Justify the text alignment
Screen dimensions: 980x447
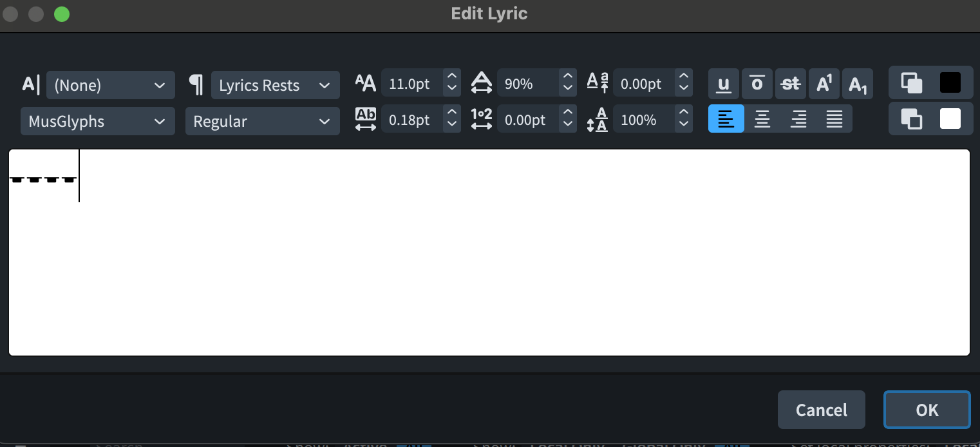[834, 119]
